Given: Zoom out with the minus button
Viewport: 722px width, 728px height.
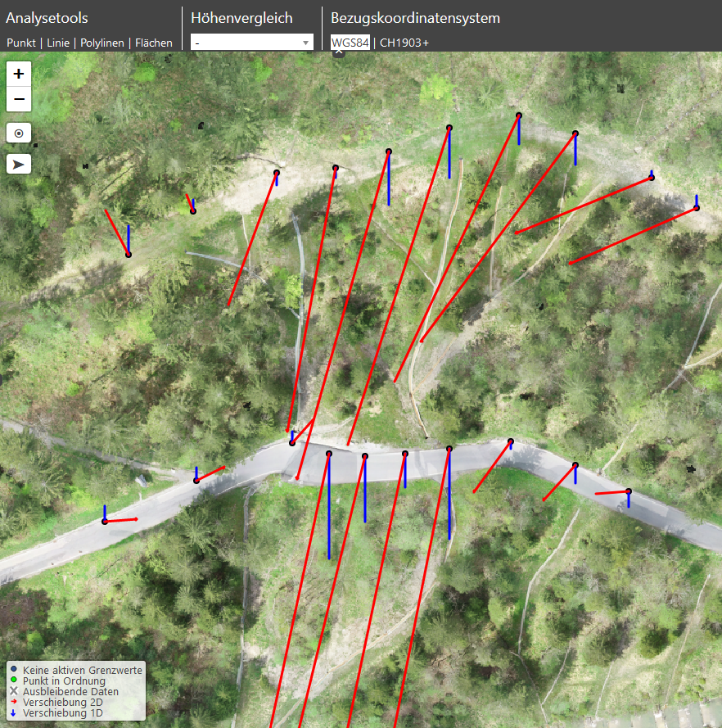Looking at the screenshot, I should tap(19, 99).
